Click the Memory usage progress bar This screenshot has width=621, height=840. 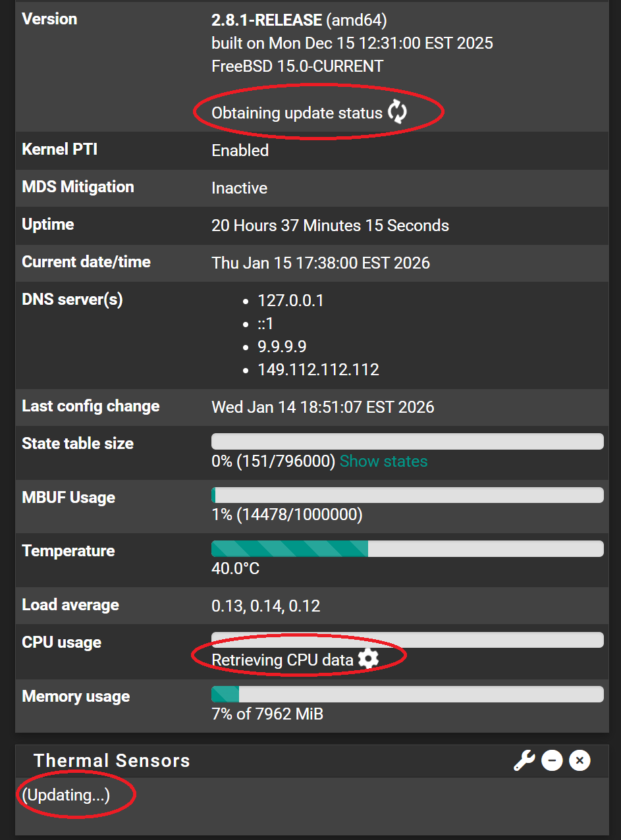pos(407,695)
